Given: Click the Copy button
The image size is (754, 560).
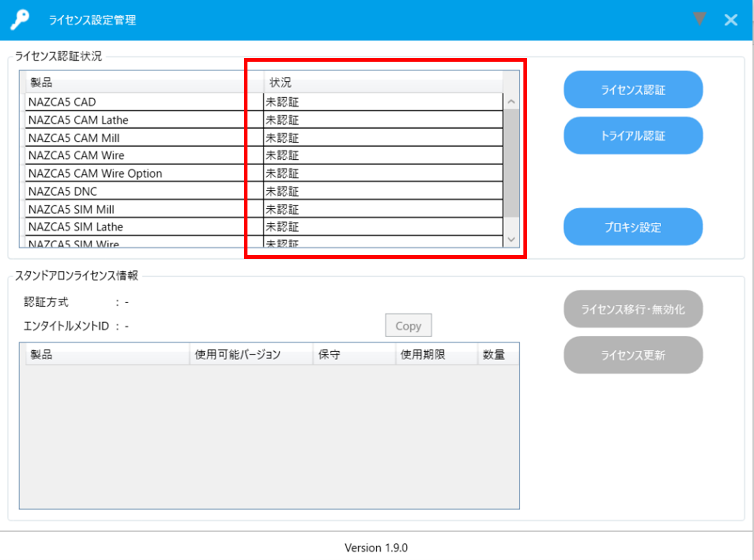Looking at the screenshot, I should [x=408, y=325].
